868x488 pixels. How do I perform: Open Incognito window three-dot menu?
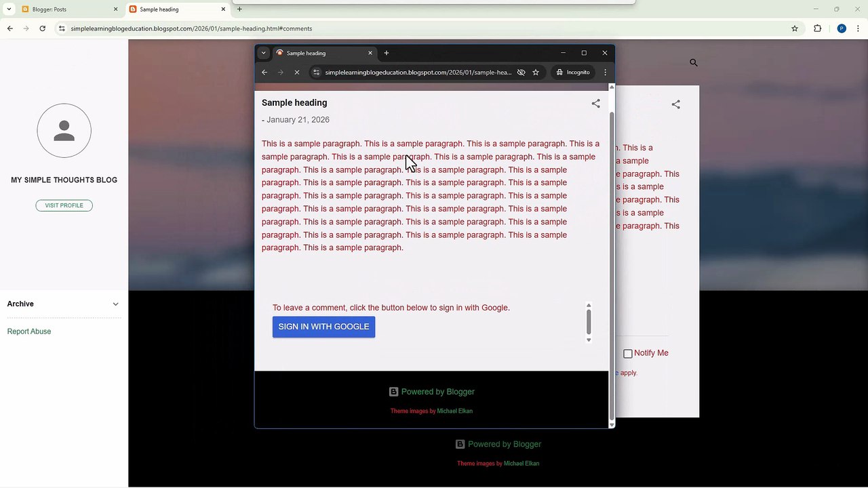click(606, 73)
